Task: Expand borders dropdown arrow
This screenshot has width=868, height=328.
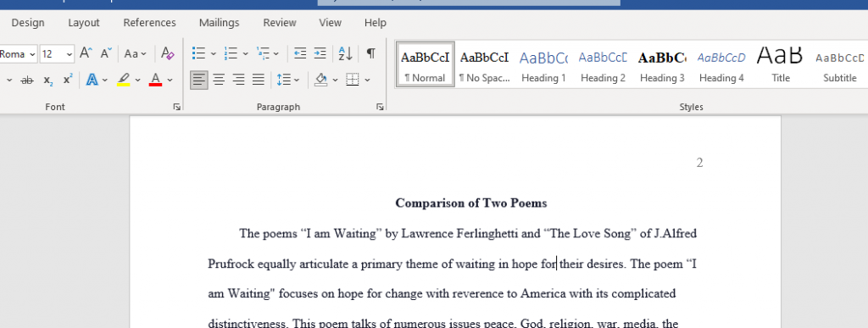Action: (367, 81)
